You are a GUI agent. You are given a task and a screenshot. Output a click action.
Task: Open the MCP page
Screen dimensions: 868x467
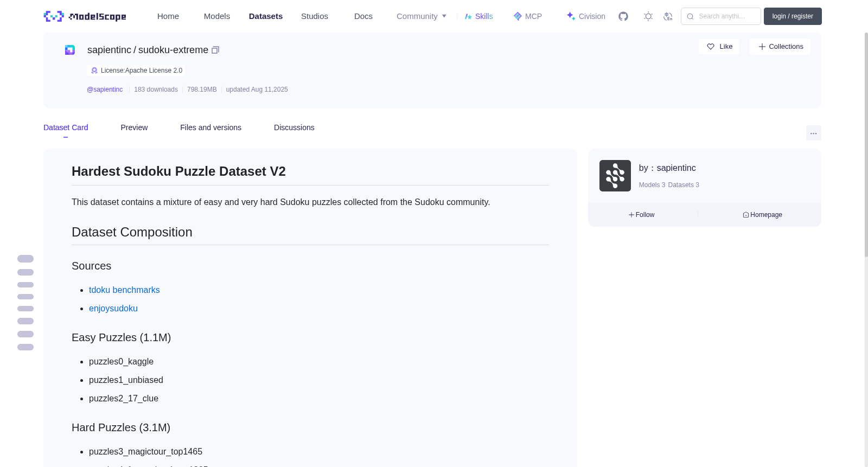point(527,16)
